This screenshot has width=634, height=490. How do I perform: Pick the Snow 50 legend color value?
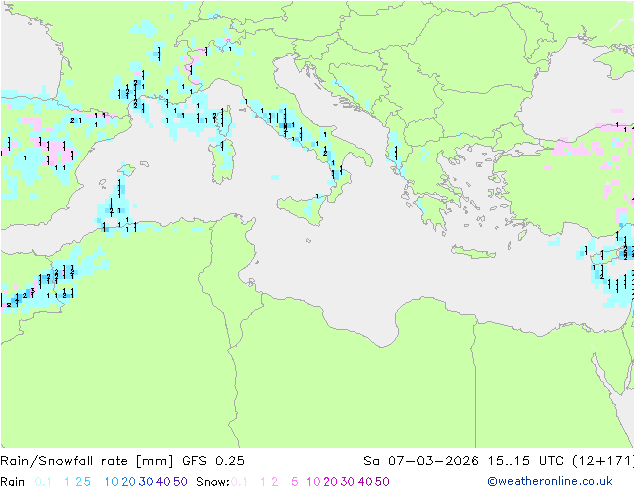pos(382,482)
